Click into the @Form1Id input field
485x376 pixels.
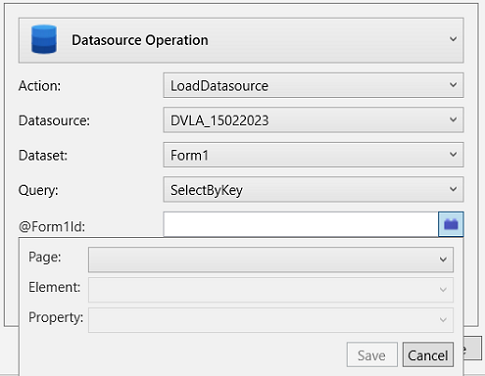301,224
